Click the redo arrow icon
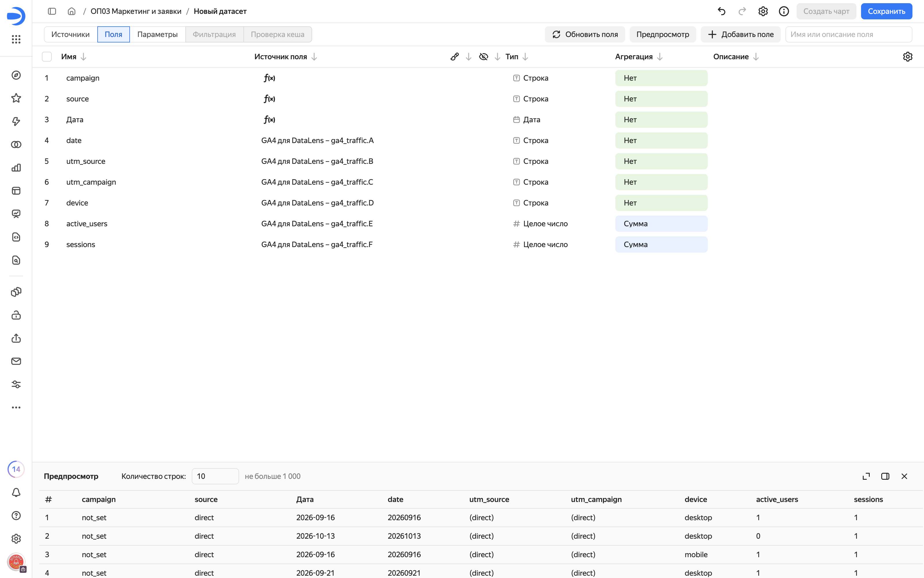924x578 pixels. tap(742, 12)
